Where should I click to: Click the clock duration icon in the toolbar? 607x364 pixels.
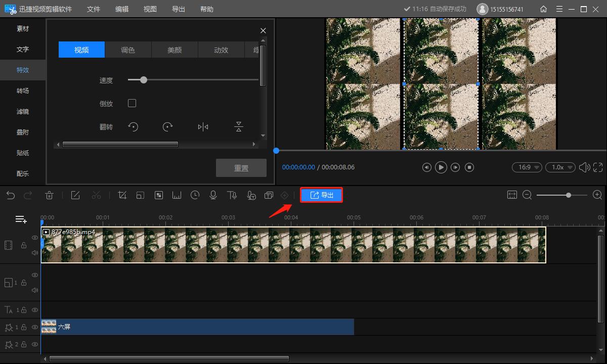[x=195, y=196]
